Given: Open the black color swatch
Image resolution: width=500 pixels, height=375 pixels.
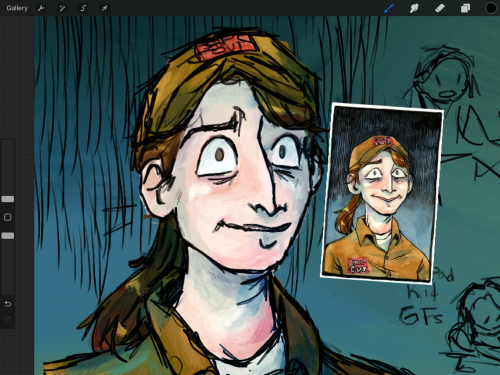Looking at the screenshot, I should [x=491, y=8].
